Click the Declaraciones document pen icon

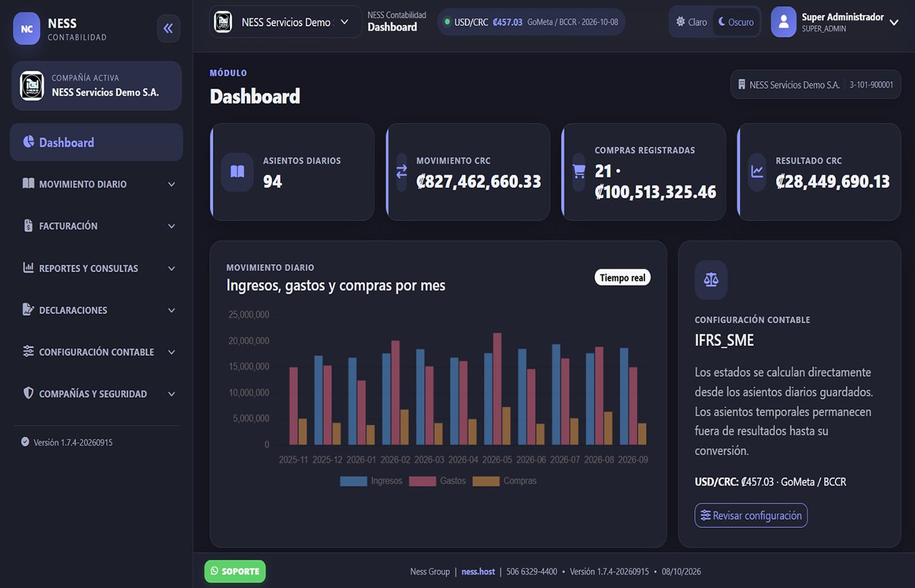coord(28,309)
